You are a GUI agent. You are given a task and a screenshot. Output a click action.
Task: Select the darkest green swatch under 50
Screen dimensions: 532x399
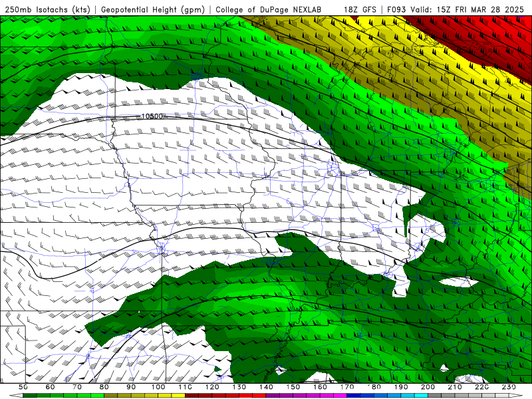(30, 395)
